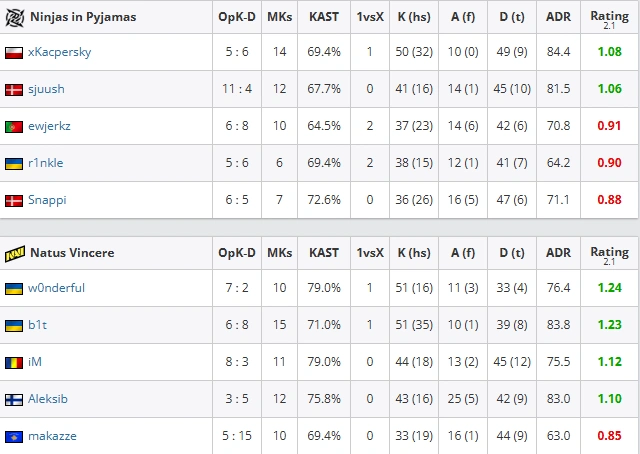
Task: Click the Ninjas in Pyjamas team logo
Action: [x=15, y=17]
